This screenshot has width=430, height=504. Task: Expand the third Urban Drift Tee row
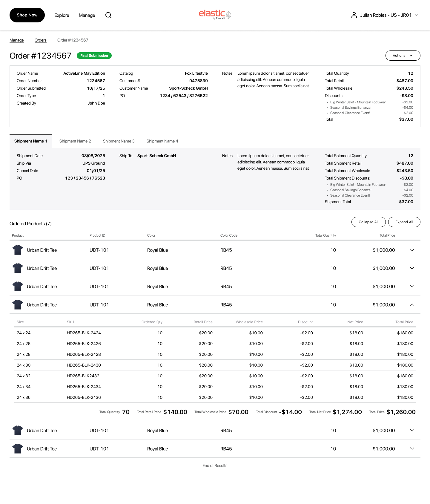pyautogui.click(x=412, y=287)
